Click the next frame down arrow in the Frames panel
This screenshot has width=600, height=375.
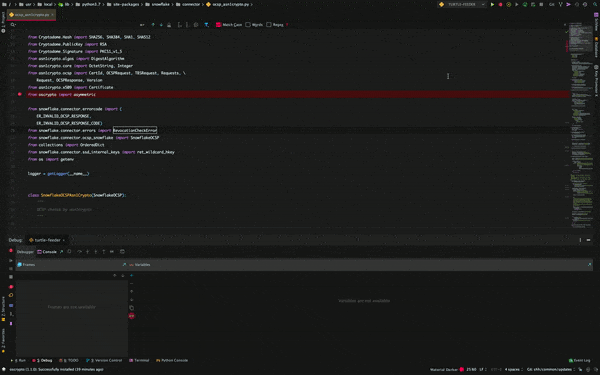click(122, 275)
